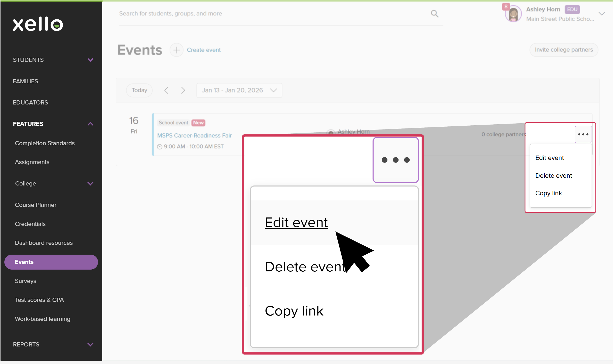
Task: Click the search magnifier icon
Action: click(434, 14)
